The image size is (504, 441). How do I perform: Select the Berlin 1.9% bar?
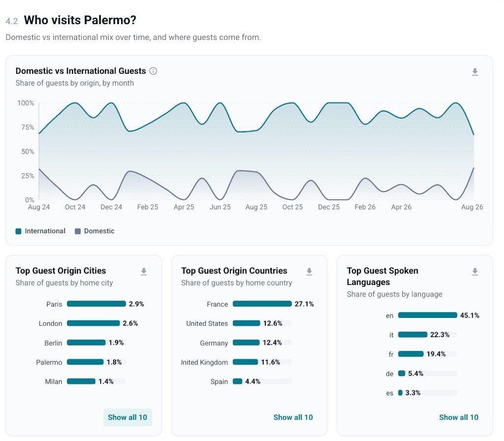pos(86,343)
